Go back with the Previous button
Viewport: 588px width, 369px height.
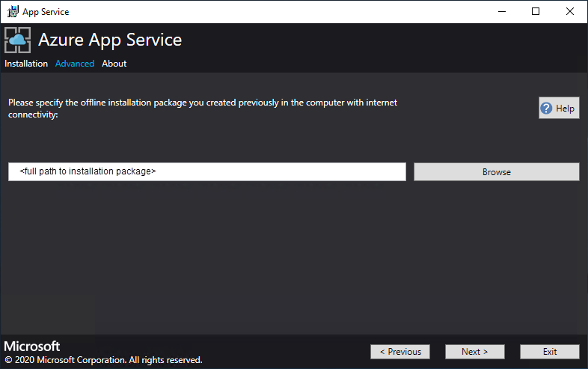click(400, 352)
